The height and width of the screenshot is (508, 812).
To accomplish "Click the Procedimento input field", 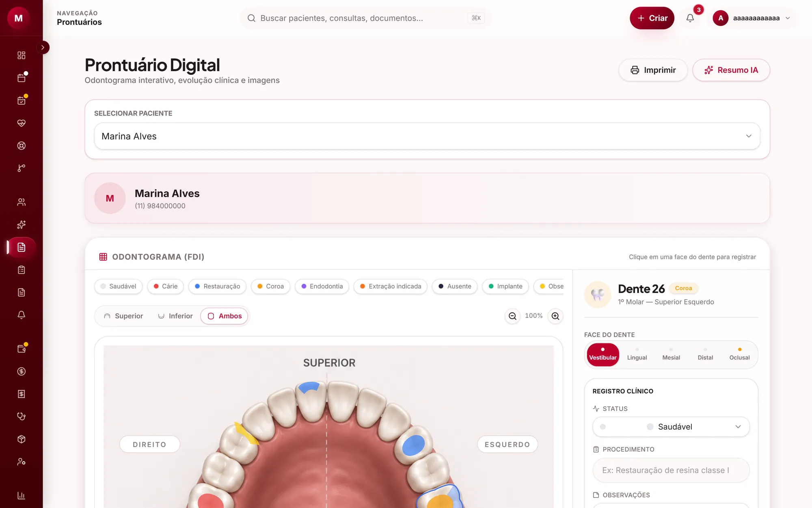I will 671,470.
